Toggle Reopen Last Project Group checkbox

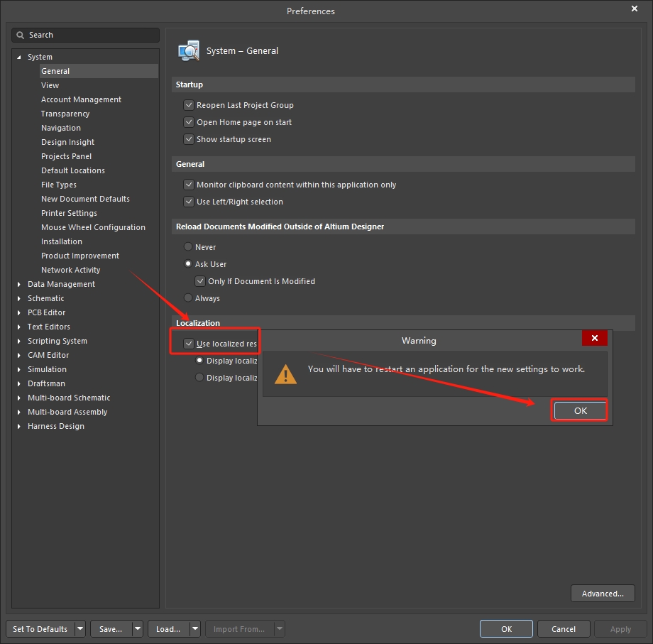point(189,105)
